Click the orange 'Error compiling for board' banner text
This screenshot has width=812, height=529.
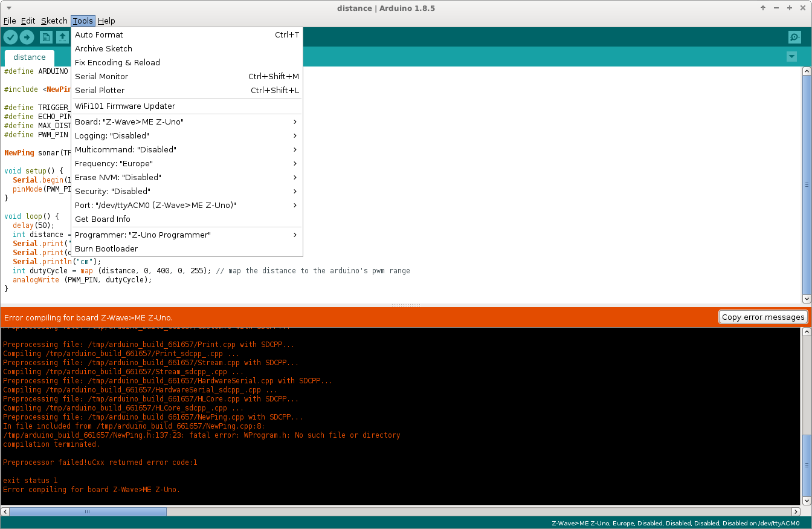pyautogui.click(x=88, y=317)
